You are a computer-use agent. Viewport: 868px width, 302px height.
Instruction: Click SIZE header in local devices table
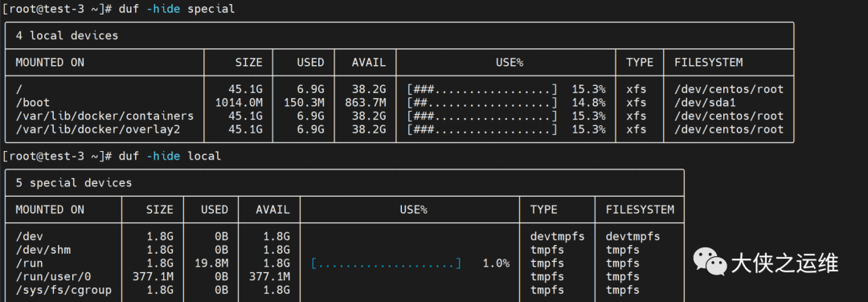(x=248, y=63)
